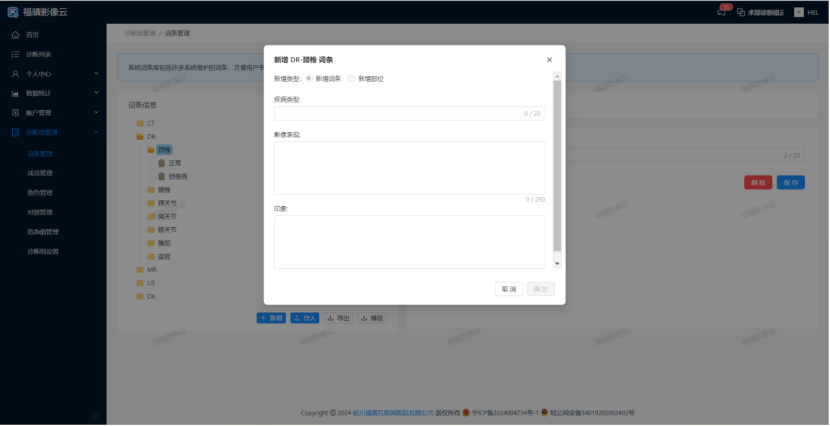Open 成员管理 in the sidebar menu

[40, 173]
